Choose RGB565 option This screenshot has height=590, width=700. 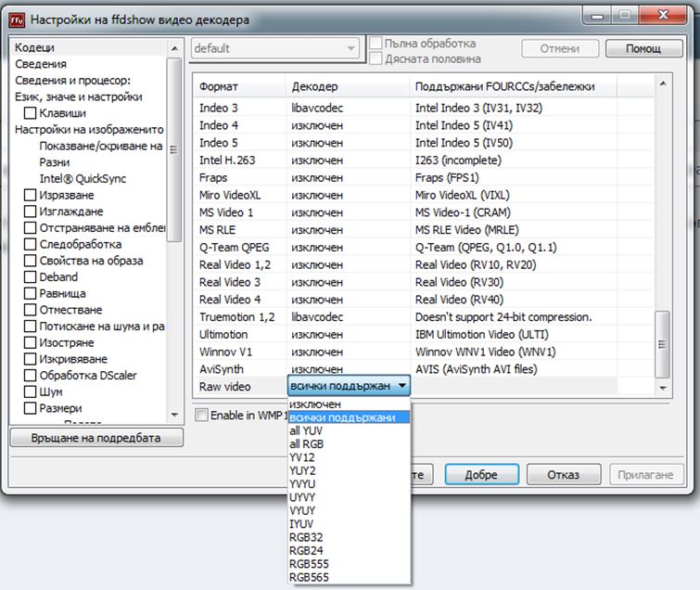[x=349, y=578]
